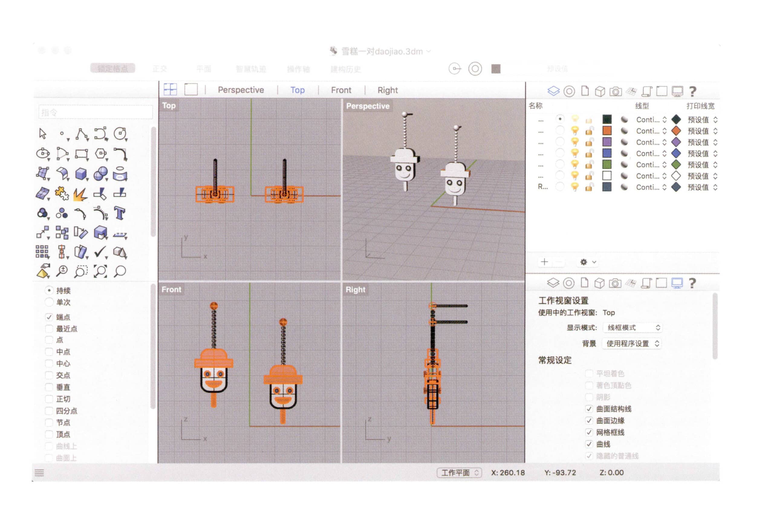Image resolution: width=774 pixels, height=532 pixels.
Task: Open the 工作平面 dropdown in status bar
Action: tap(459, 473)
